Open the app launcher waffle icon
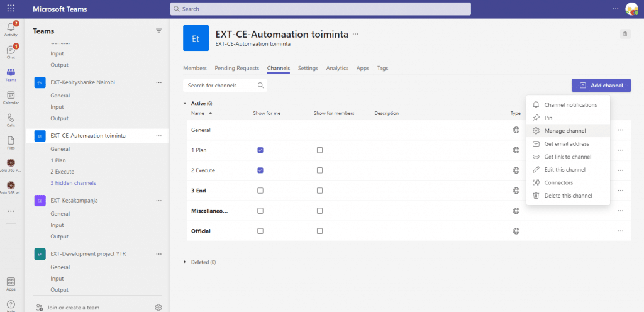644x312 pixels. click(x=11, y=9)
